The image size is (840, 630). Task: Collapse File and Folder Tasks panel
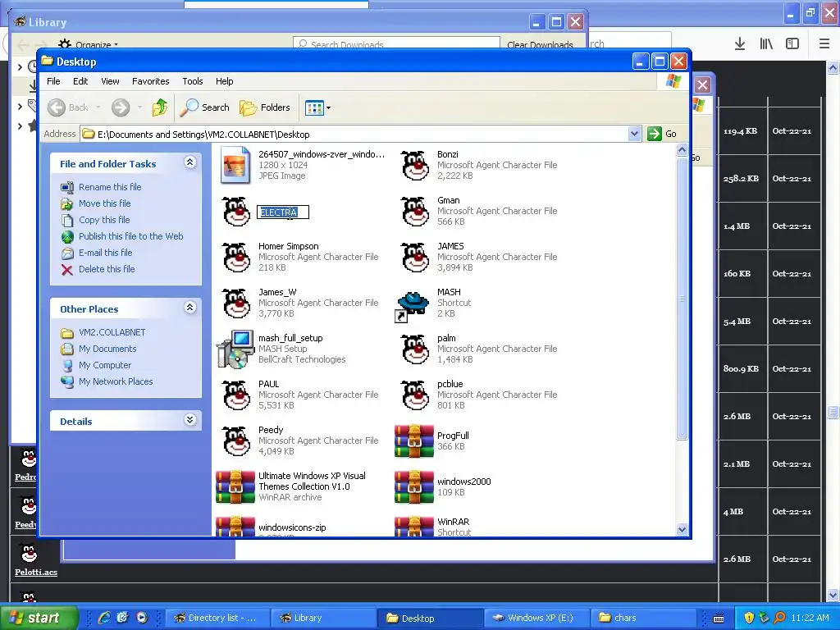[x=189, y=162]
